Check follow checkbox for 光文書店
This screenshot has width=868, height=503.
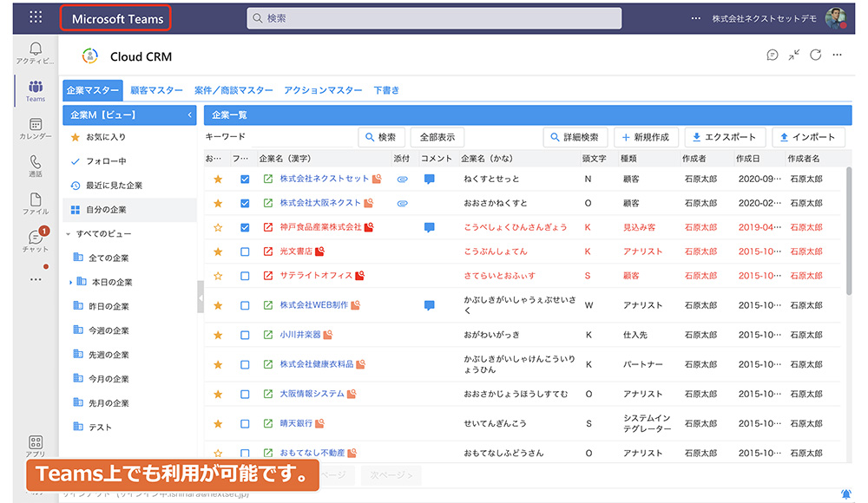[x=245, y=251]
